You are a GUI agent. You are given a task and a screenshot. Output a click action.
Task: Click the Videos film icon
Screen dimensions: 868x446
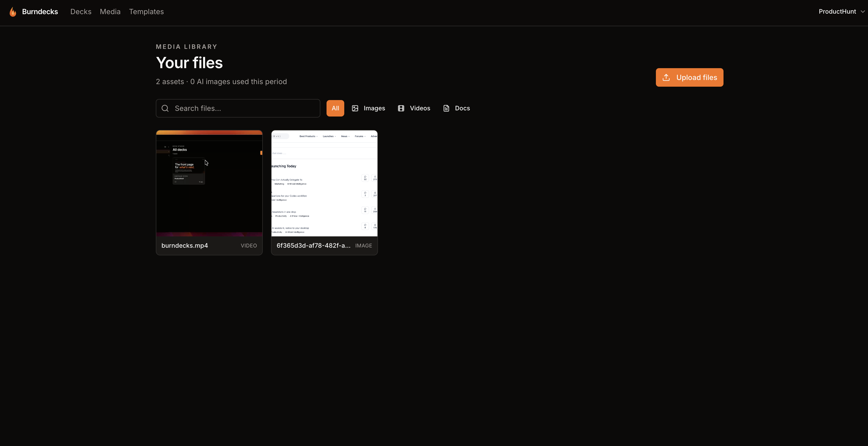click(401, 108)
